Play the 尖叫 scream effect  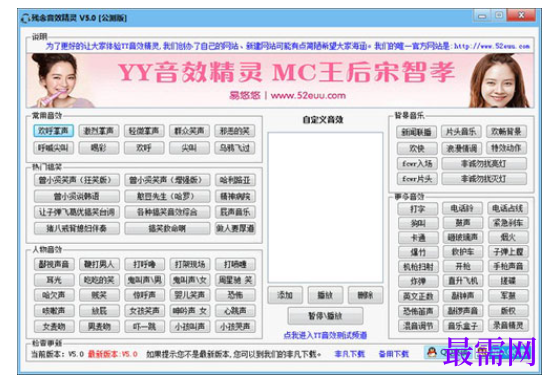[189, 148]
